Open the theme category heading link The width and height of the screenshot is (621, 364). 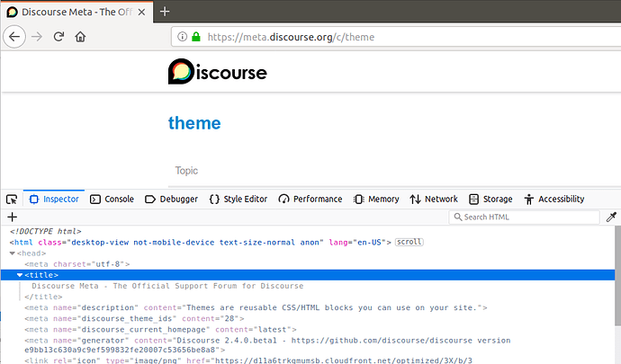194,123
